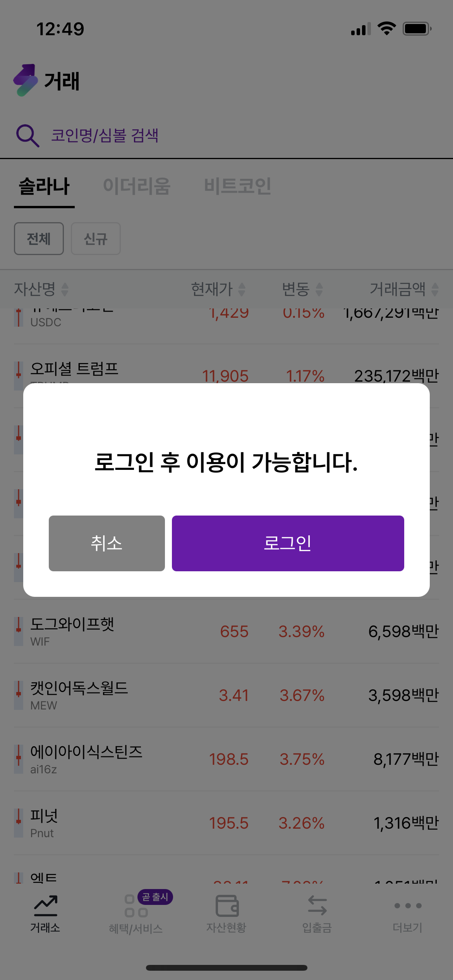
Task: Focus the 코인명/심볼 검색 field
Action: point(105,135)
